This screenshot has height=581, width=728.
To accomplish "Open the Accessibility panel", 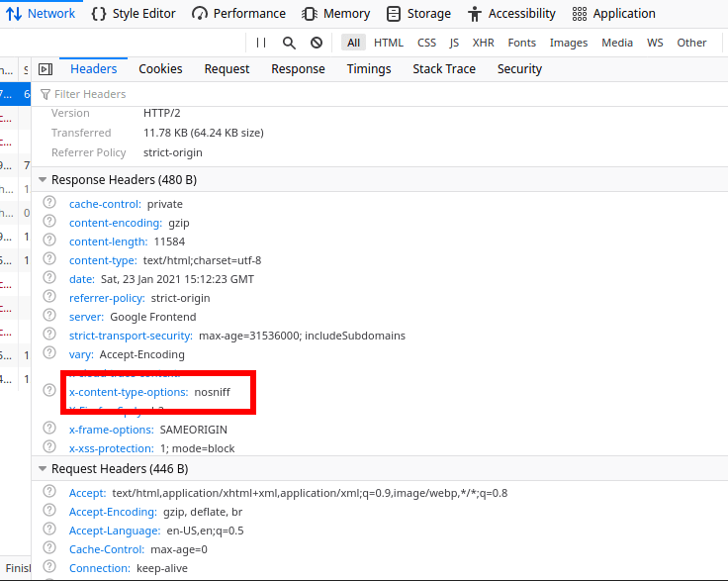I will [x=511, y=14].
